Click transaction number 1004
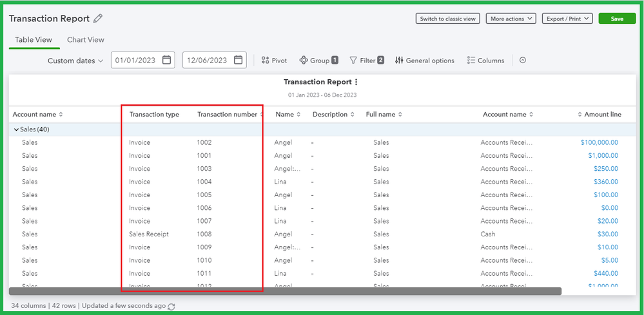644x315 pixels. pos(204,182)
